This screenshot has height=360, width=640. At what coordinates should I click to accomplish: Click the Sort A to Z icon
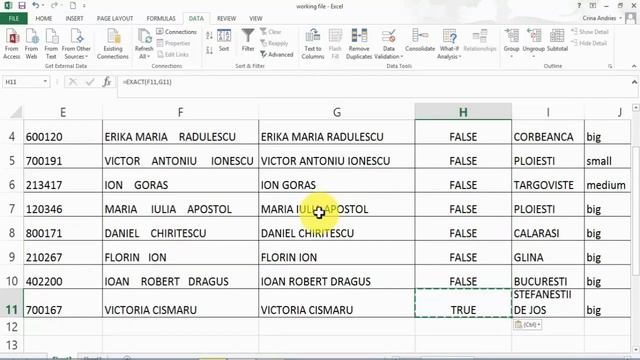[209, 36]
